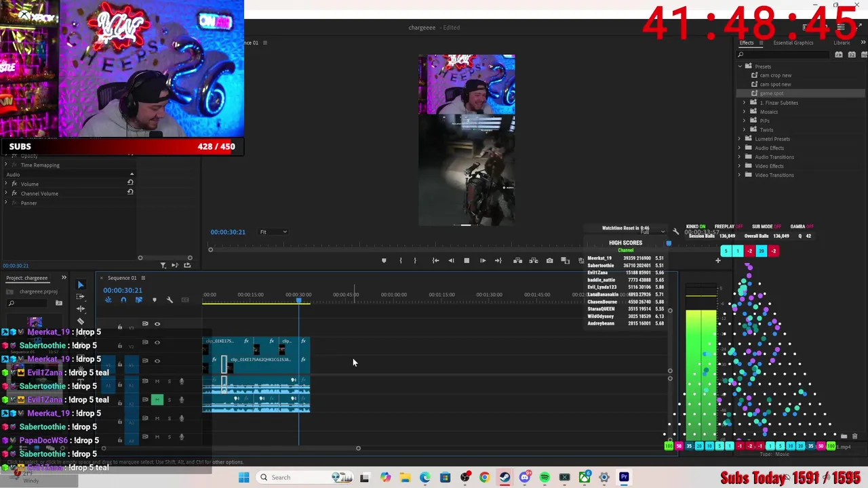868x488 pixels.
Task: Open the Fit zoom level dropdown
Action: 273,232
